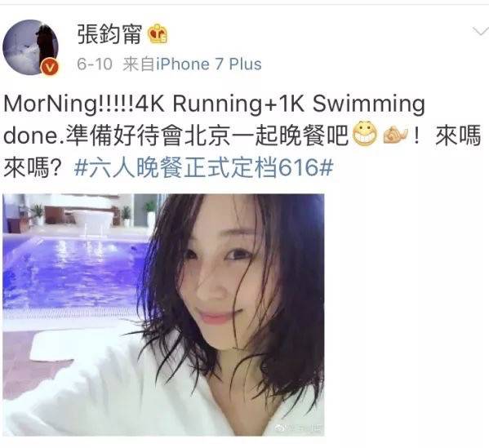Screen dimensions: 489x448
Task: Click the word 'Swimming' in the post
Action: (369, 104)
